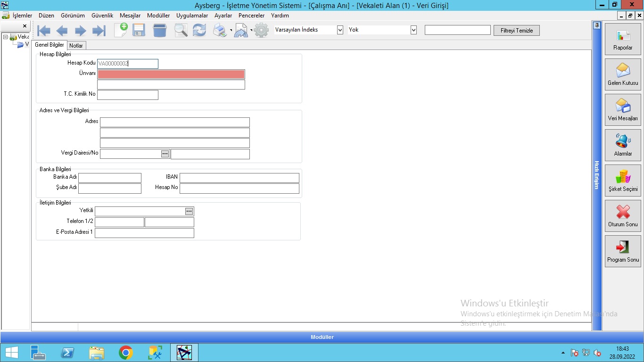Expand the Varsayılan İndeks dropdown
Screen dimensions: 644x362
pyautogui.click(x=340, y=30)
